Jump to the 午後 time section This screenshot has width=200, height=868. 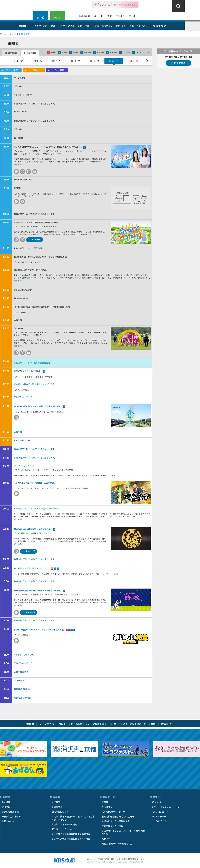click(34, 70)
